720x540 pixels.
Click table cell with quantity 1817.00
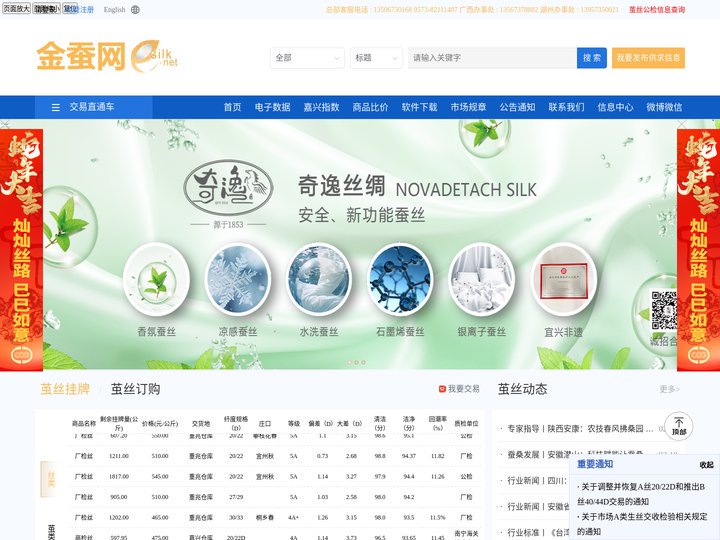[x=119, y=477]
